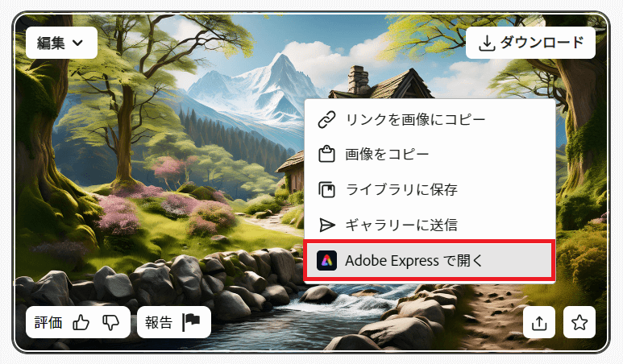Choose Adobe Express で開く option
This screenshot has height=364, width=623.
pos(430,261)
